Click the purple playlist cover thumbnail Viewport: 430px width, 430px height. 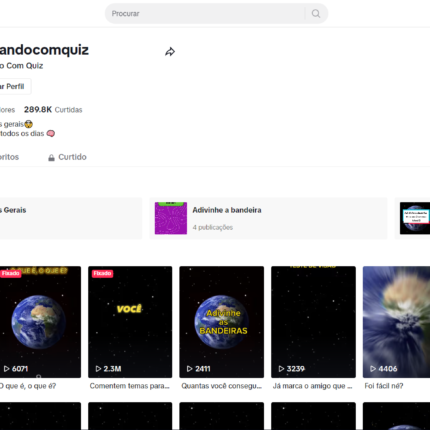click(171, 218)
